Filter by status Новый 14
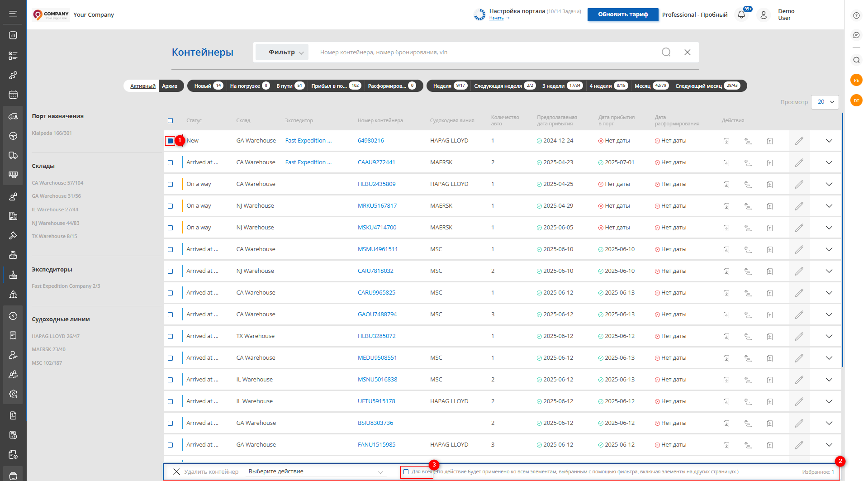Viewport: 868px width, 481px height. pyautogui.click(x=209, y=86)
